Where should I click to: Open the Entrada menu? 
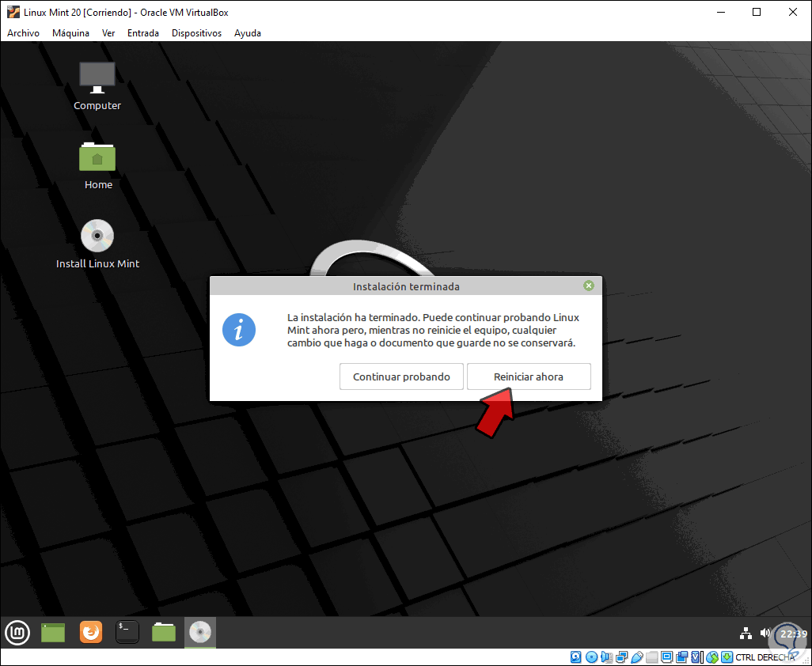[143, 33]
